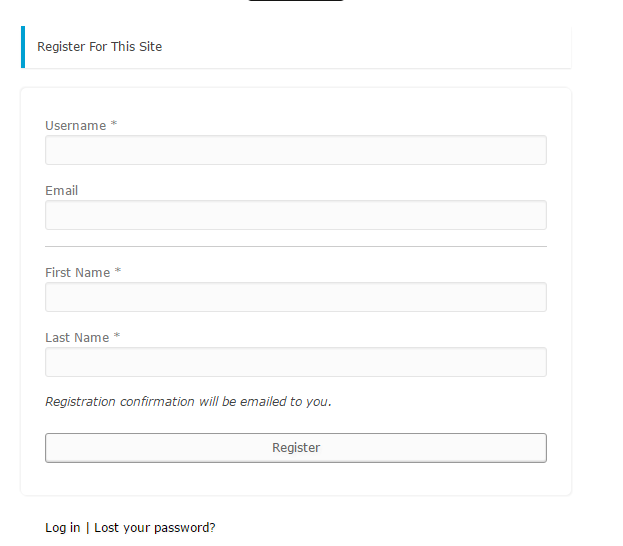Select the First Name text box
This screenshot has height=546, width=623.
coord(296,297)
